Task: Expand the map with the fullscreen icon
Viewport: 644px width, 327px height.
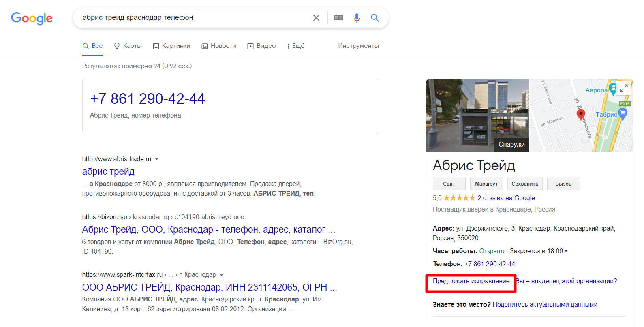Action: [624, 88]
